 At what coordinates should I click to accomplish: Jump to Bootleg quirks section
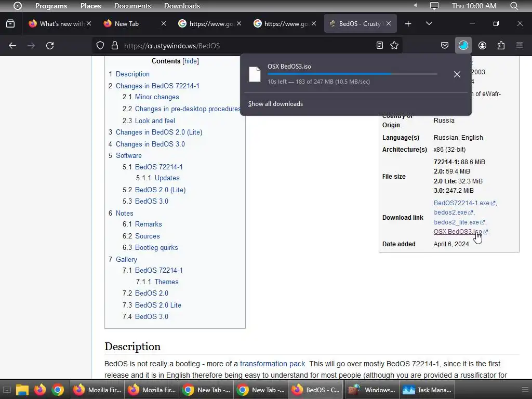[x=156, y=248]
